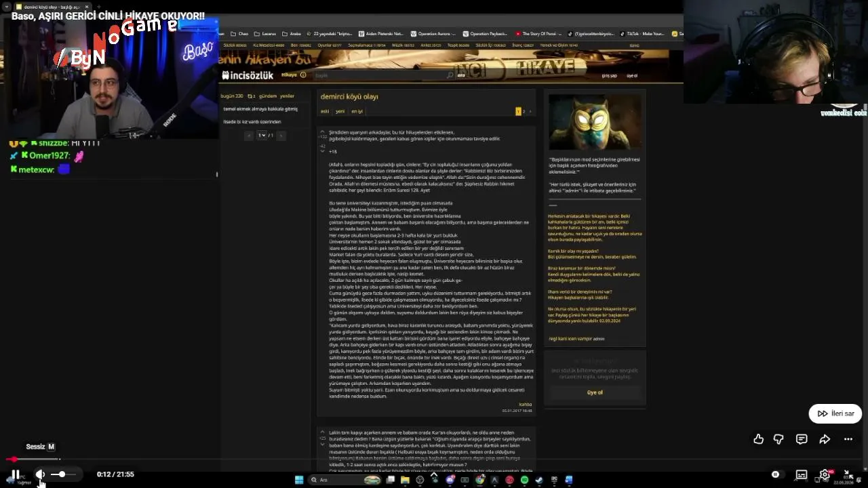The width and height of the screenshot is (868, 488).
Task: Open the info icon next to Hikaye
Action: point(303,75)
